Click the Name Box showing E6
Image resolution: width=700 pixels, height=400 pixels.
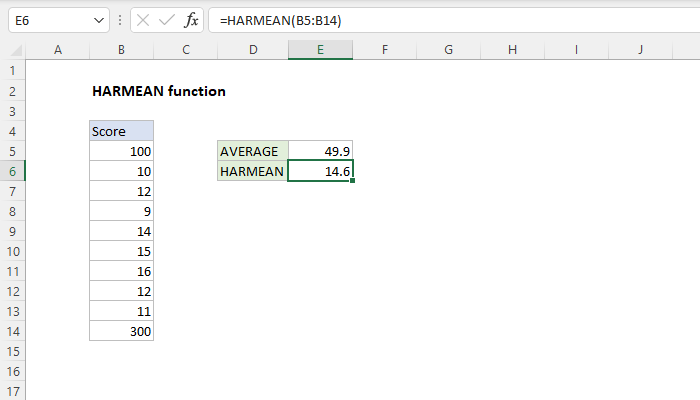59,20
